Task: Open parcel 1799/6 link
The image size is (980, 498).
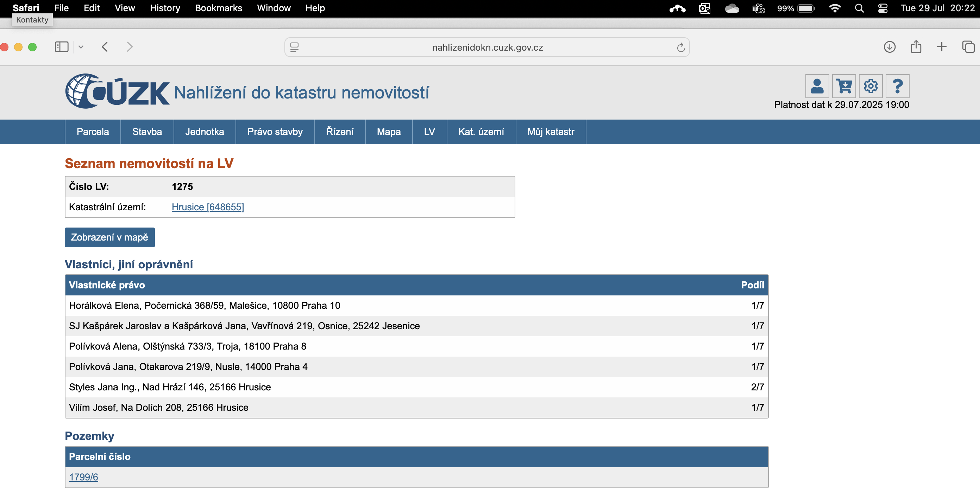Action: (83, 477)
